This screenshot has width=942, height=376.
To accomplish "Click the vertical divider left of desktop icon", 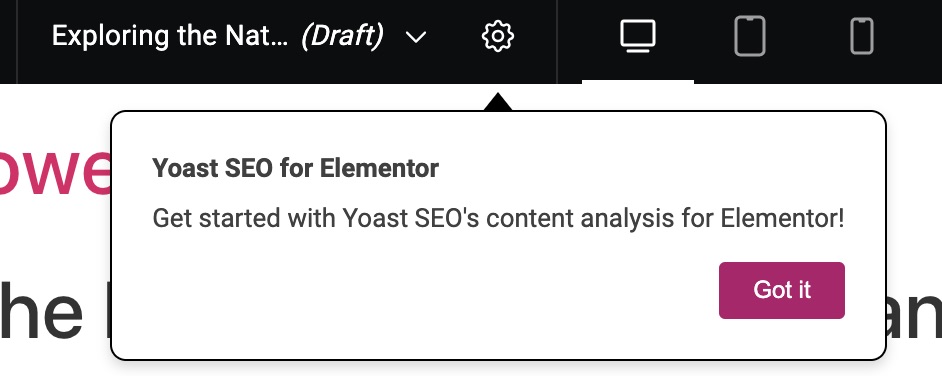I will tap(557, 41).
